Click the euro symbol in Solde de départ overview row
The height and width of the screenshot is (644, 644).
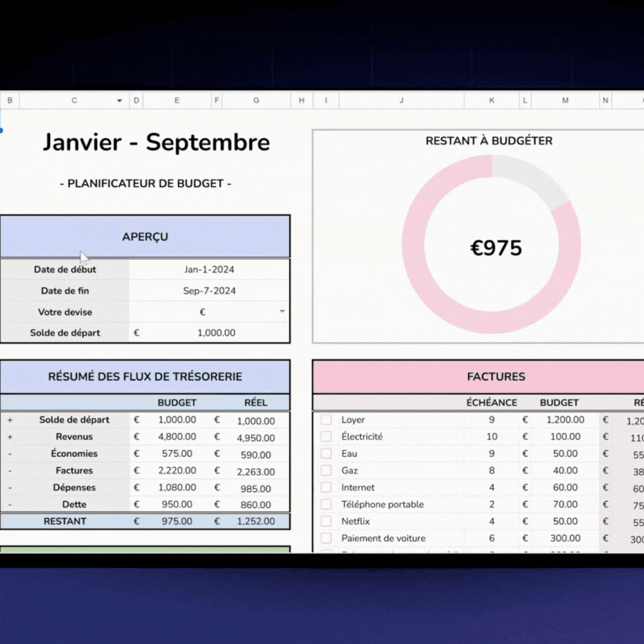[x=136, y=333]
